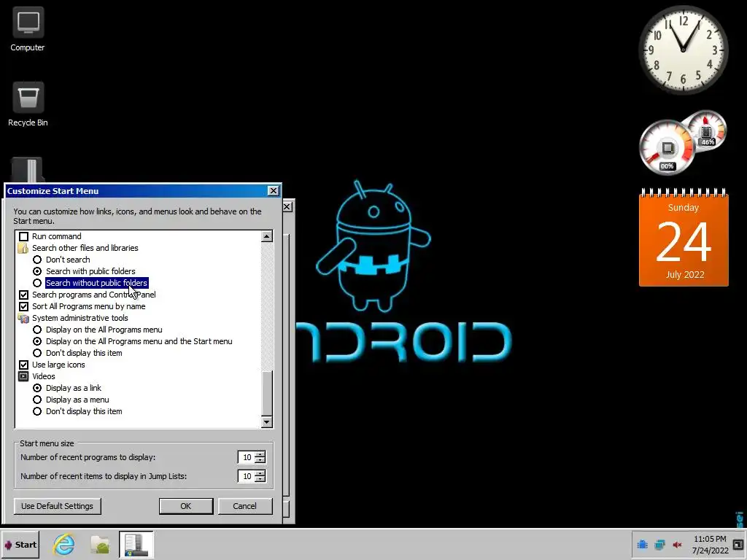This screenshot has height=560, width=747.
Task: Close the background properties window
Action: click(287, 206)
